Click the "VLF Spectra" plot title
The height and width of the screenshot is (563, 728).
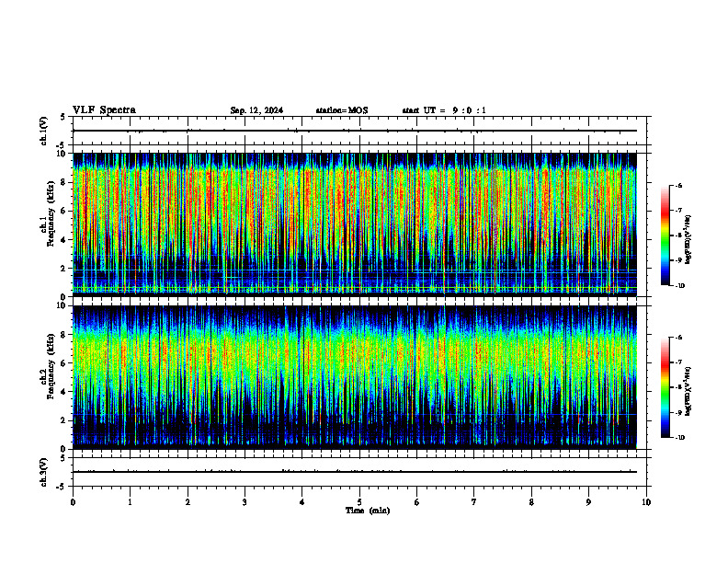point(104,110)
